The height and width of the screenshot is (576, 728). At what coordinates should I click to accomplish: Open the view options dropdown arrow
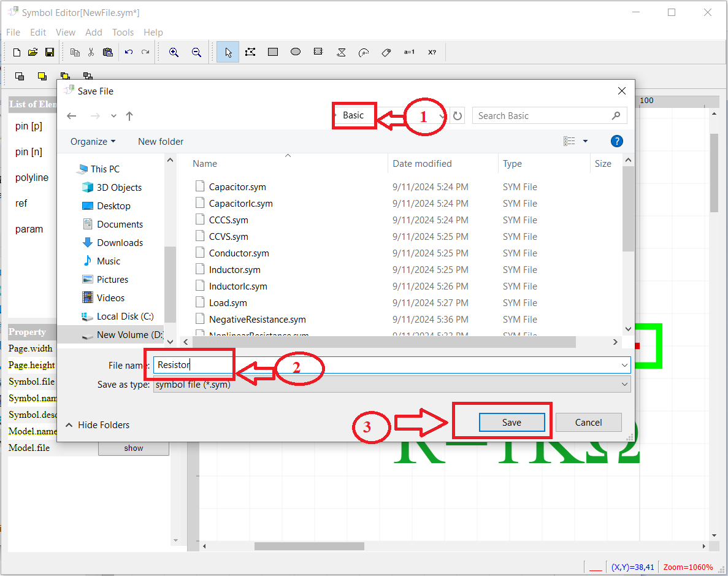coord(586,141)
